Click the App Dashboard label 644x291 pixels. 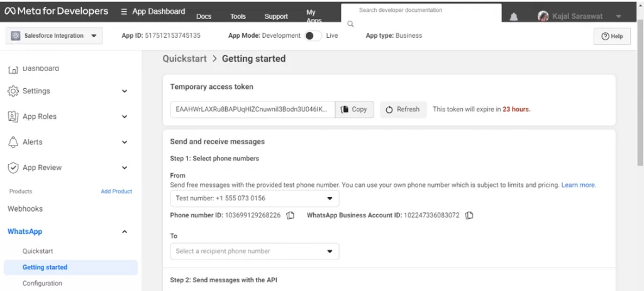(158, 11)
